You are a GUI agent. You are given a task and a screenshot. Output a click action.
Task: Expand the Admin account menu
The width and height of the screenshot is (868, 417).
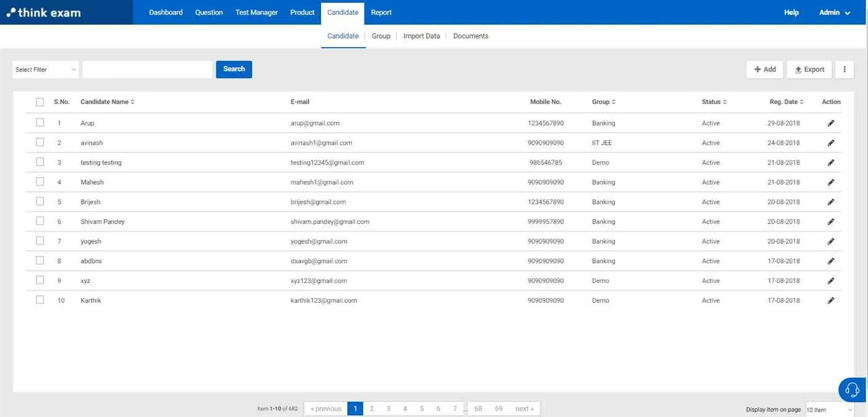(833, 12)
